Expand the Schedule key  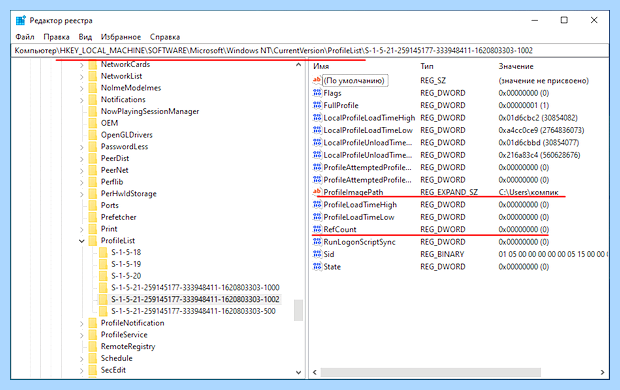tap(81, 359)
